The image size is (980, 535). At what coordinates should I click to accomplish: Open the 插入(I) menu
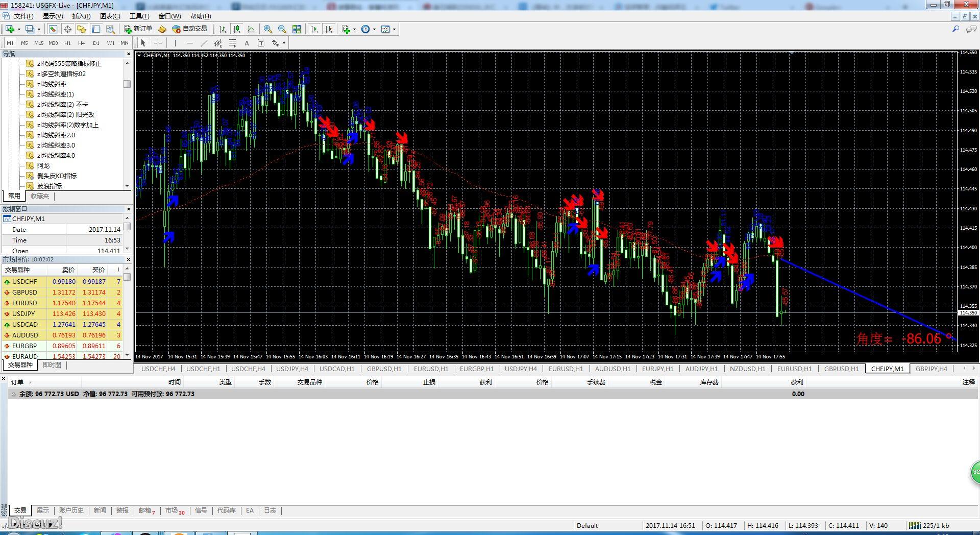[81, 16]
